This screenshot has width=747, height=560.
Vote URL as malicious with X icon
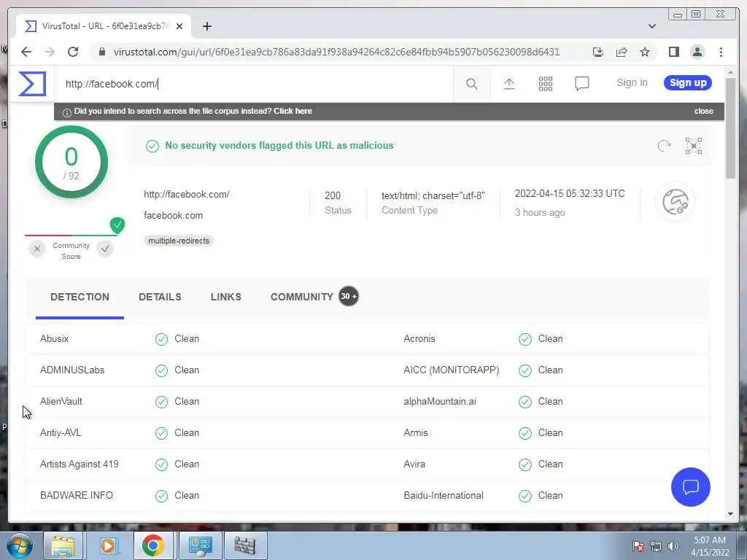[37, 249]
